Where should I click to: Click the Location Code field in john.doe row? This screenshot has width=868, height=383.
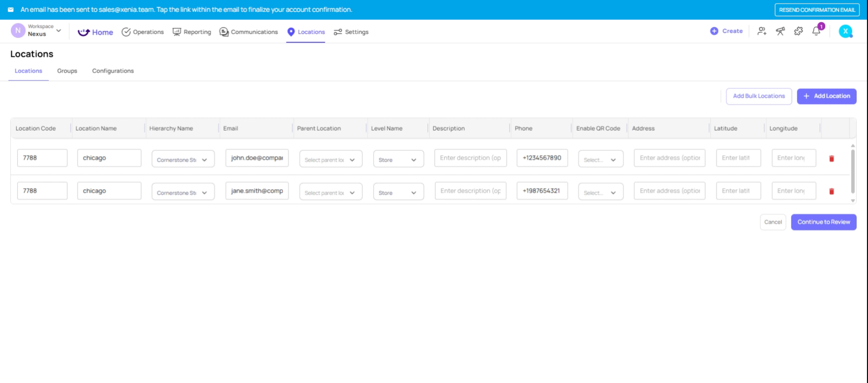point(42,158)
